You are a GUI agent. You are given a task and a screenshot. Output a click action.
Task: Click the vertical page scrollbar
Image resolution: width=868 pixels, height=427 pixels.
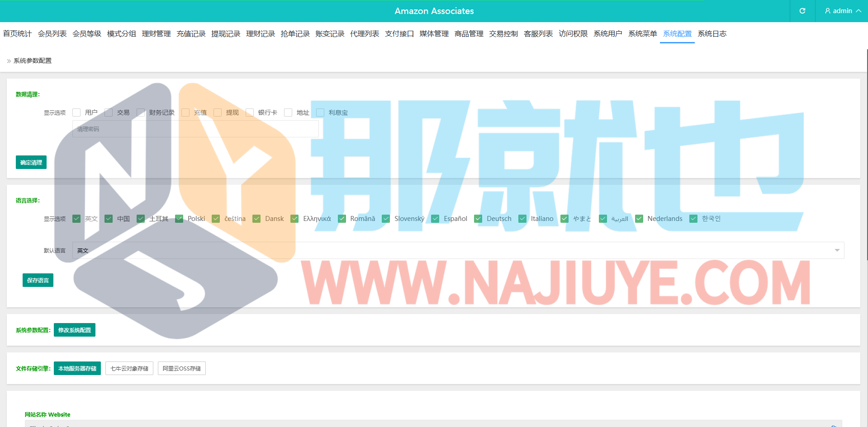[x=866, y=154]
